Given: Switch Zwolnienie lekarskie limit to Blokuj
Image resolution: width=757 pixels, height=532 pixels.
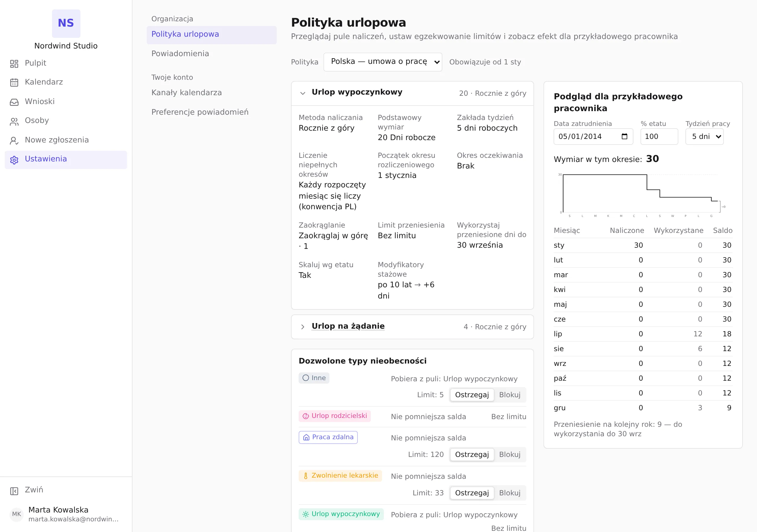Looking at the screenshot, I should 509,493.
